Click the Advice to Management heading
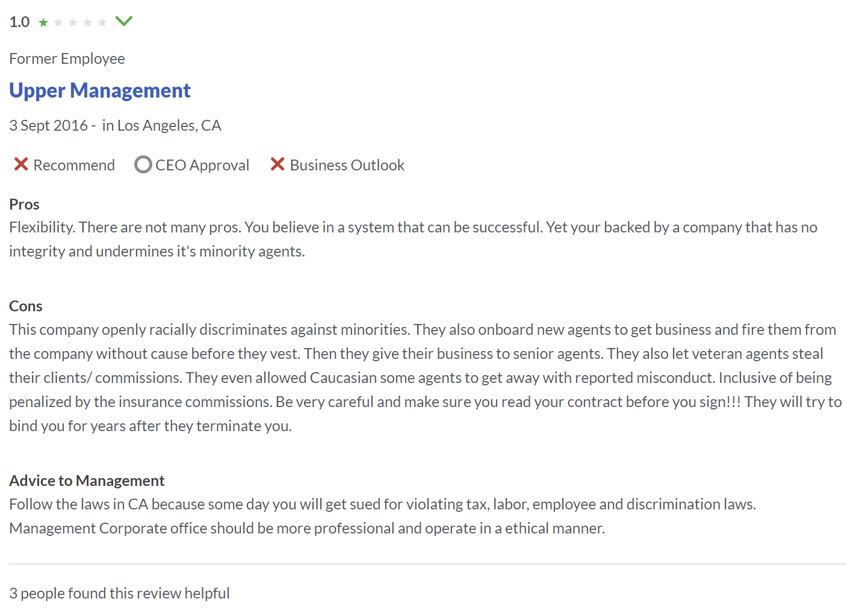The image size is (859, 616). point(87,481)
